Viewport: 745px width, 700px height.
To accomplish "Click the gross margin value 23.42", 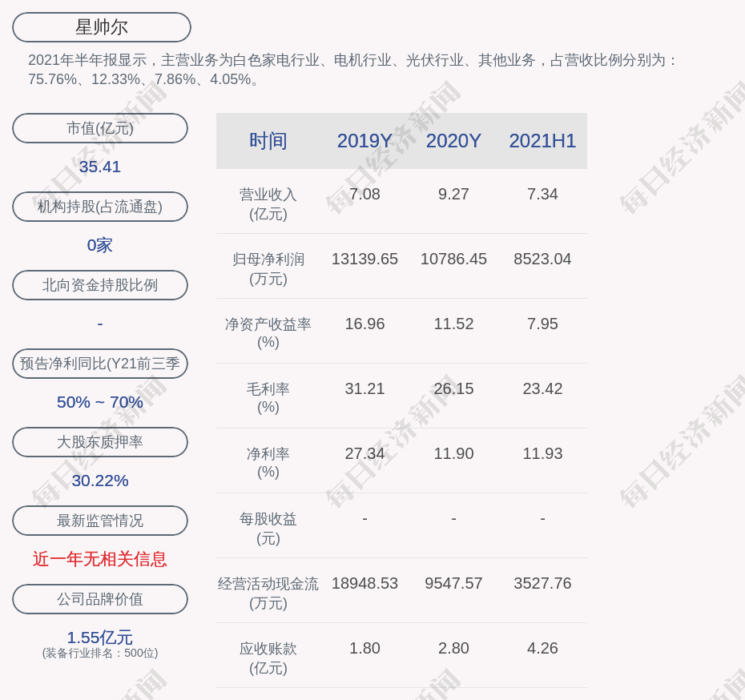I will tap(542, 389).
